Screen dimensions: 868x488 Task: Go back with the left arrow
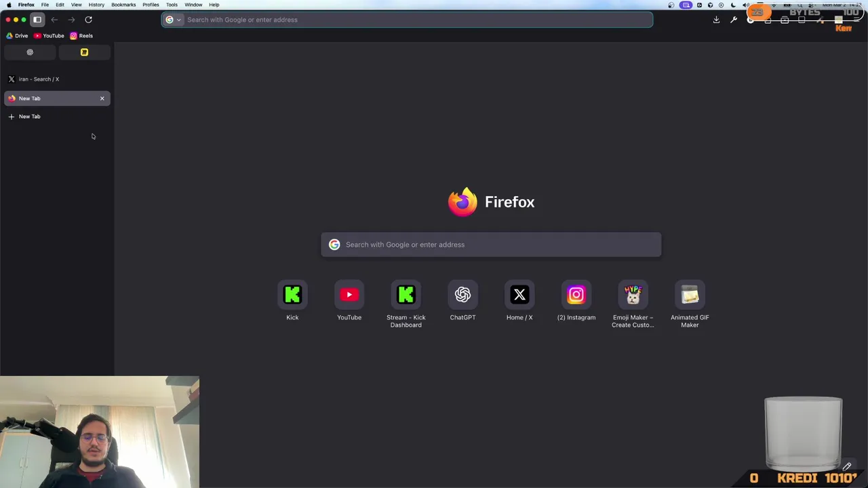coord(54,20)
